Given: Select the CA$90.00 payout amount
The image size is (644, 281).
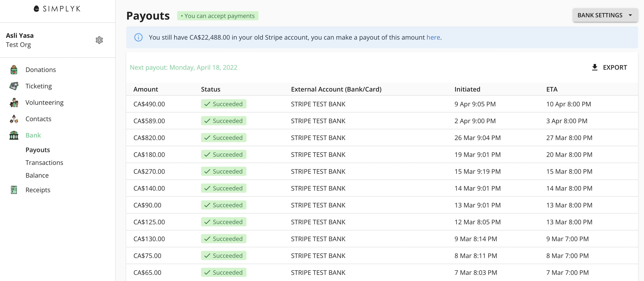Looking at the screenshot, I should [147, 205].
